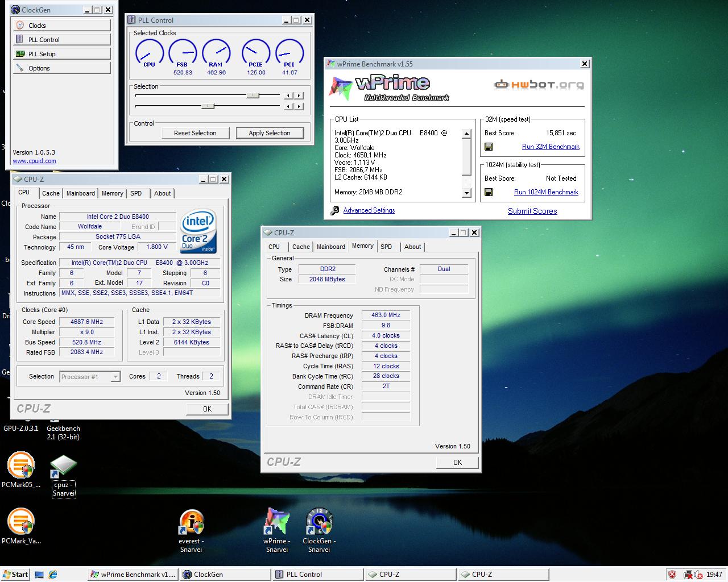Visit www.cpuid.com link in ClockGen
This screenshot has height=582, width=728.
coord(34,161)
